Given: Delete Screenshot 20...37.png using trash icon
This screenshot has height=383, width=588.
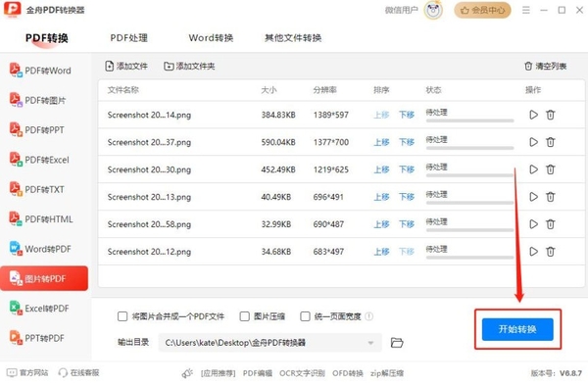Looking at the screenshot, I should 550,142.
